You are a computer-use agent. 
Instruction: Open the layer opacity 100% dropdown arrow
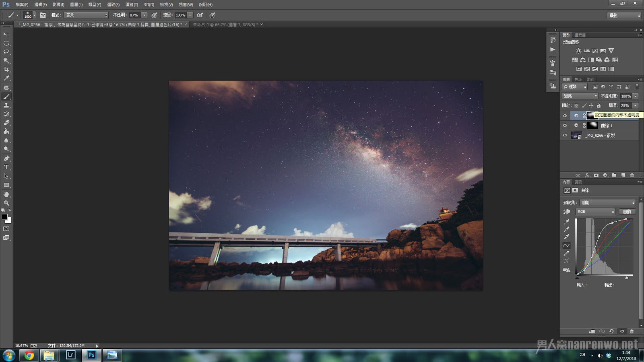[x=636, y=96]
